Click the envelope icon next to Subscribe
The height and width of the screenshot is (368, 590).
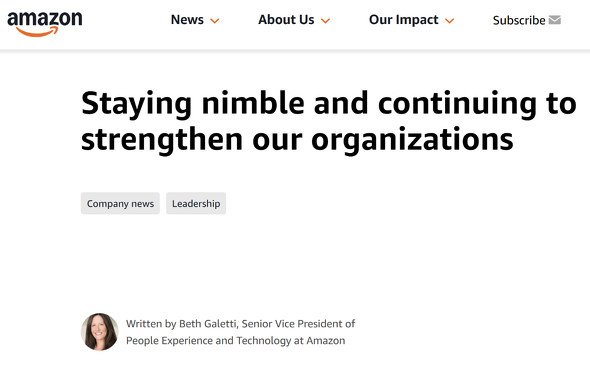pos(555,20)
